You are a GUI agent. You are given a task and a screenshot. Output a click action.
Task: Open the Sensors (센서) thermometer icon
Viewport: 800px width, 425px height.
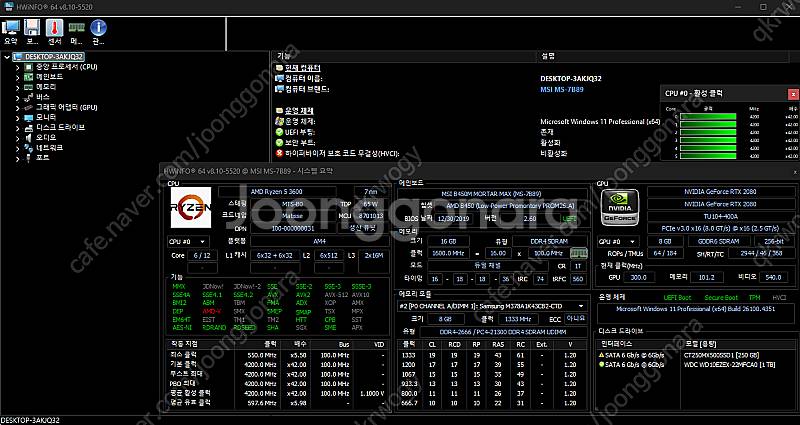point(54,33)
